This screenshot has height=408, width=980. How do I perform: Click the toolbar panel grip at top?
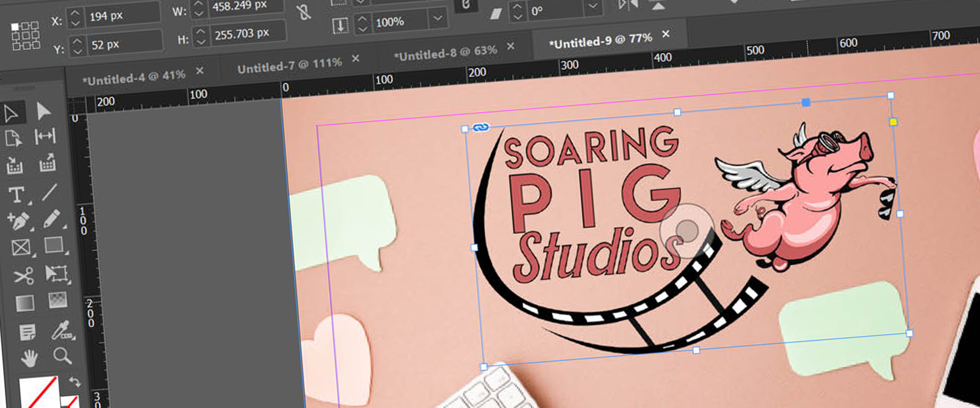pyautogui.click(x=24, y=88)
